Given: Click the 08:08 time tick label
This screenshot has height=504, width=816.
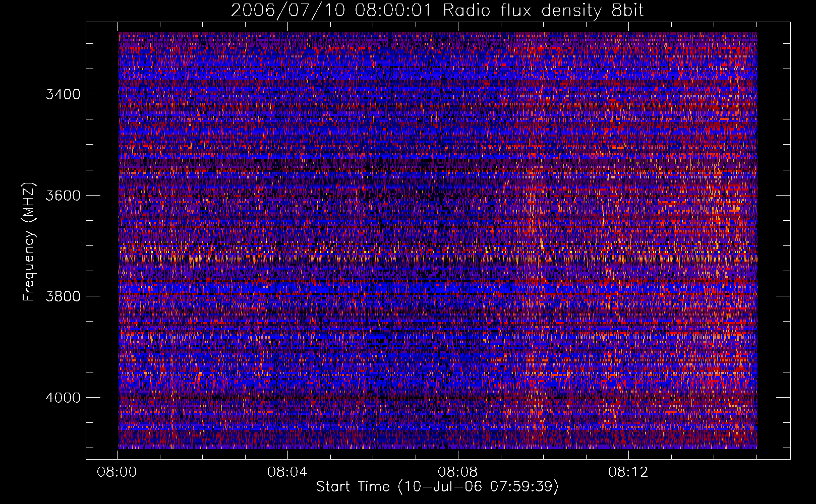Looking at the screenshot, I should point(458,472).
